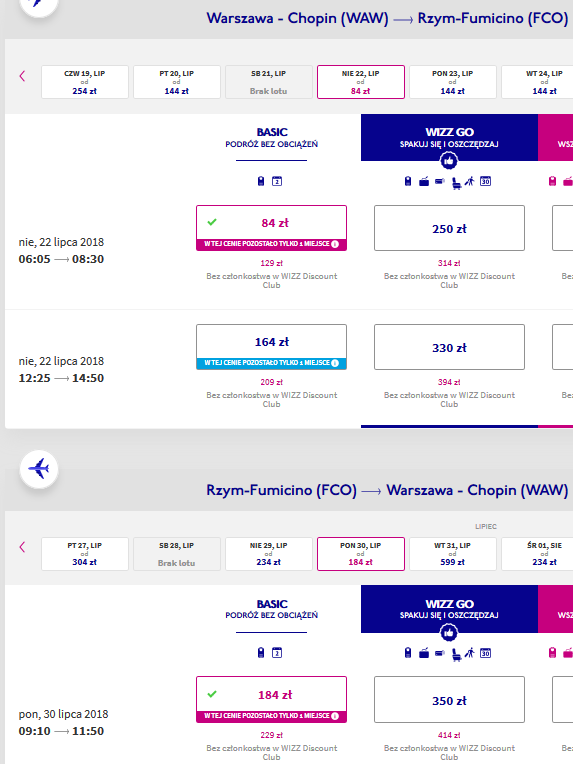Viewport: 573px width, 764px height.
Task: Choose 184 zł BASIC fare for 09:10 flight
Action: [271, 700]
